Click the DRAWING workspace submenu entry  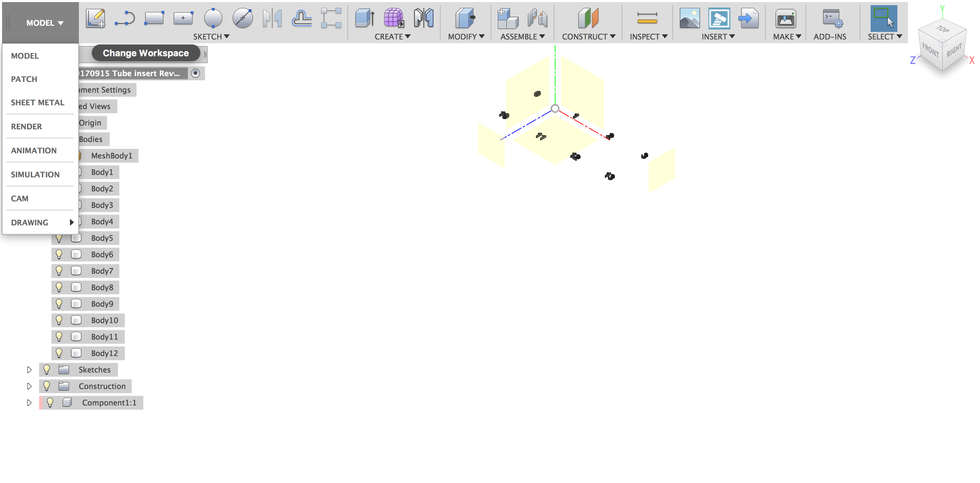click(29, 222)
